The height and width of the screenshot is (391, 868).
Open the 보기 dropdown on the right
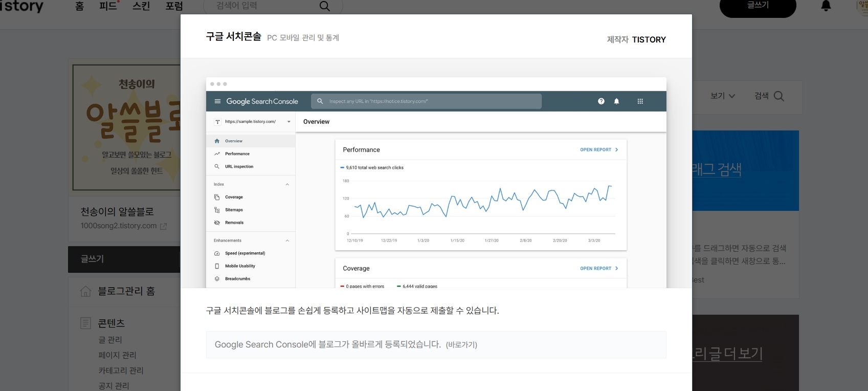tap(723, 96)
